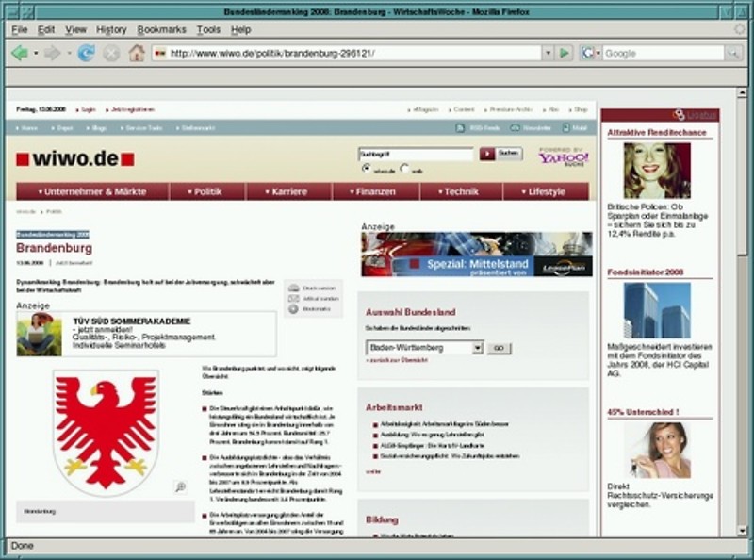The image size is (754, 560).
Task: Open the forward history dropdown arrow
Action: pos(69,53)
